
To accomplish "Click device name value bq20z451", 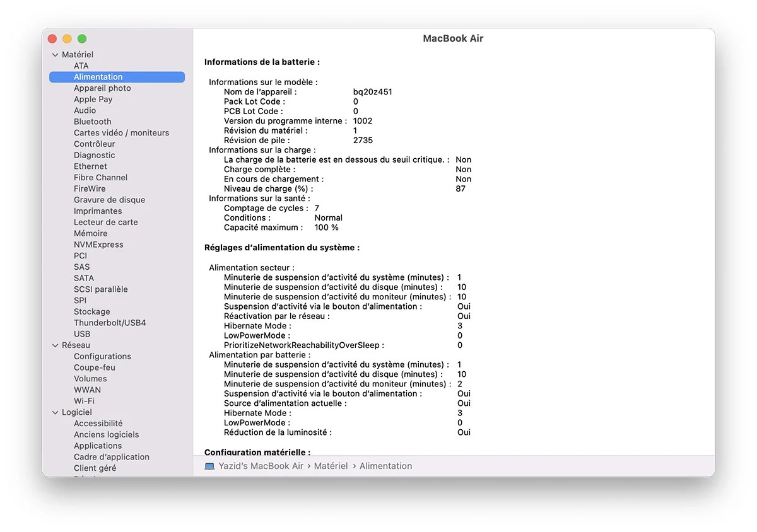I will click(373, 92).
